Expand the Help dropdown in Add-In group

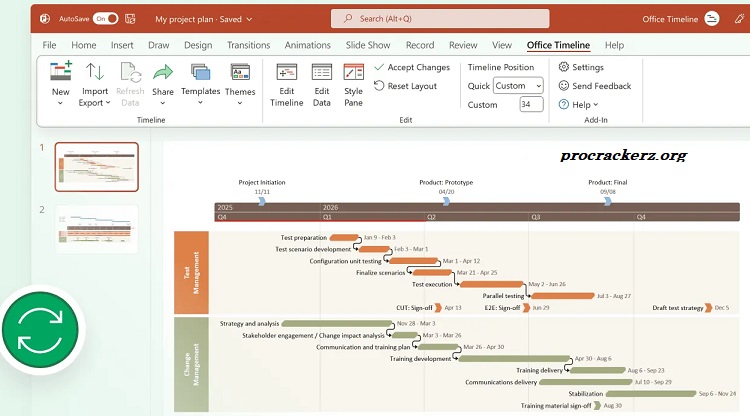(x=580, y=104)
